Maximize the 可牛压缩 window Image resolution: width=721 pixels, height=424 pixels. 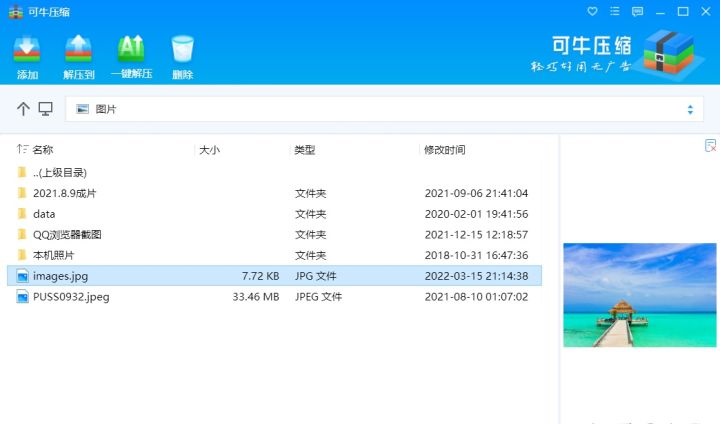point(683,11)
